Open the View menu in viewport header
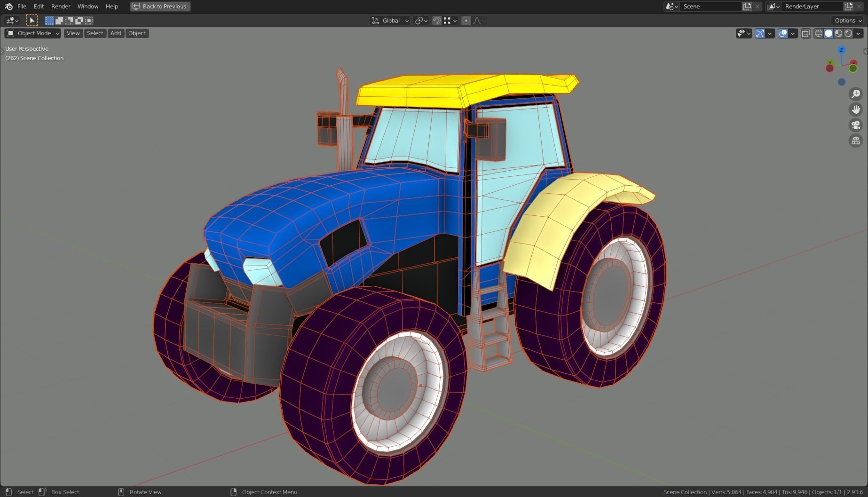 73,33
